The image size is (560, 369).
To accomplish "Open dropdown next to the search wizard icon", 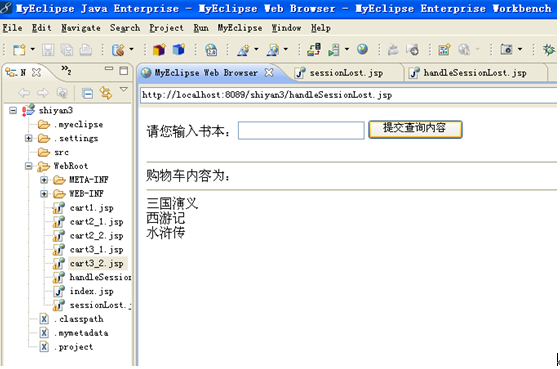I will pyautogui.click(x=286, y=49).
